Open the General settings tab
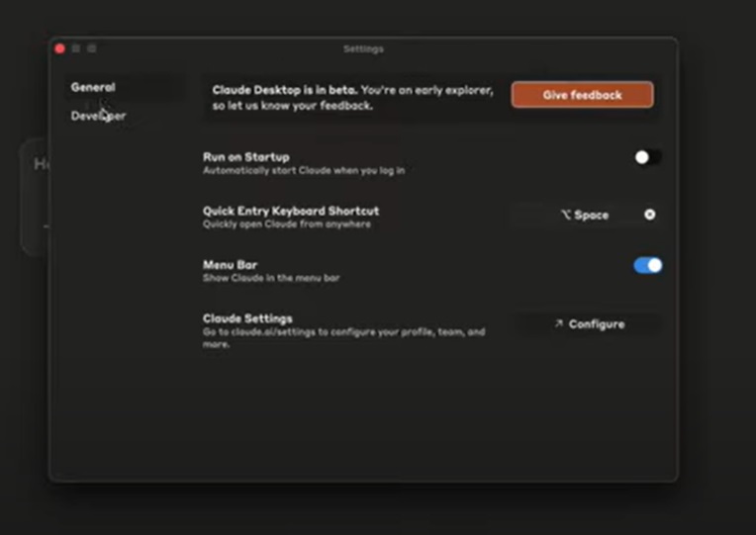 93,87
